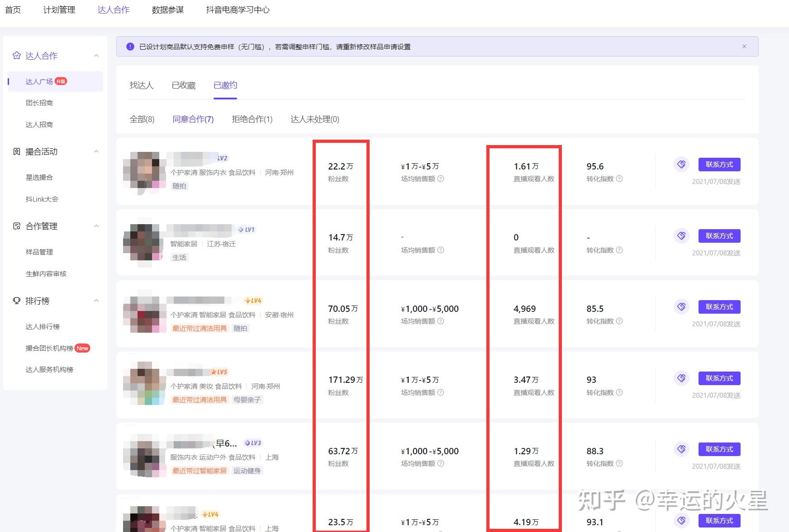Open 达人排行榜 in the sidebar
This screenshot has width=789, height=532.
43,326
